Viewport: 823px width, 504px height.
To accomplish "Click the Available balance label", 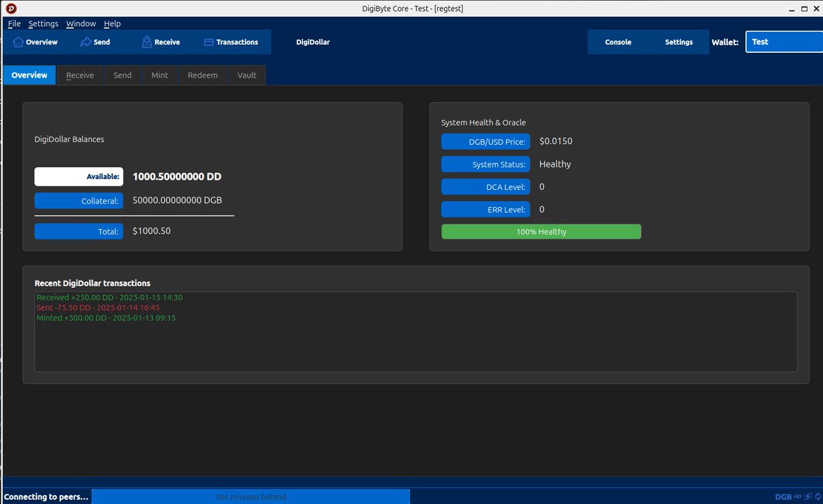I will 79,176.
